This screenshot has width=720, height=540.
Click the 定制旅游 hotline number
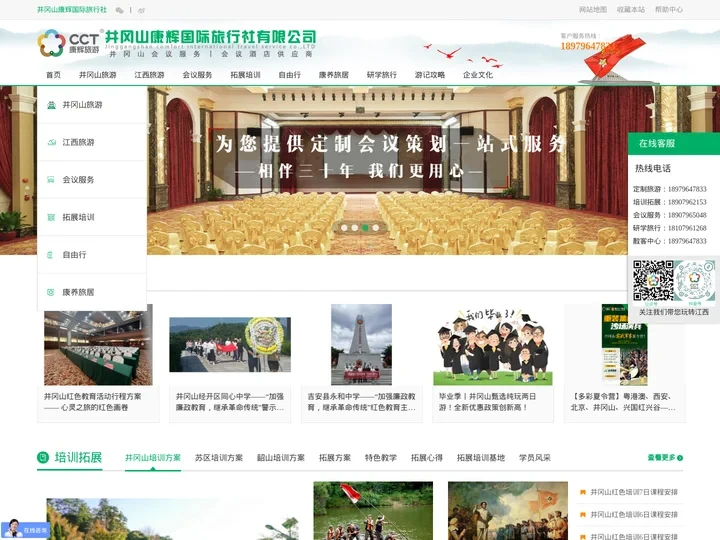click(x=687, y=189)
